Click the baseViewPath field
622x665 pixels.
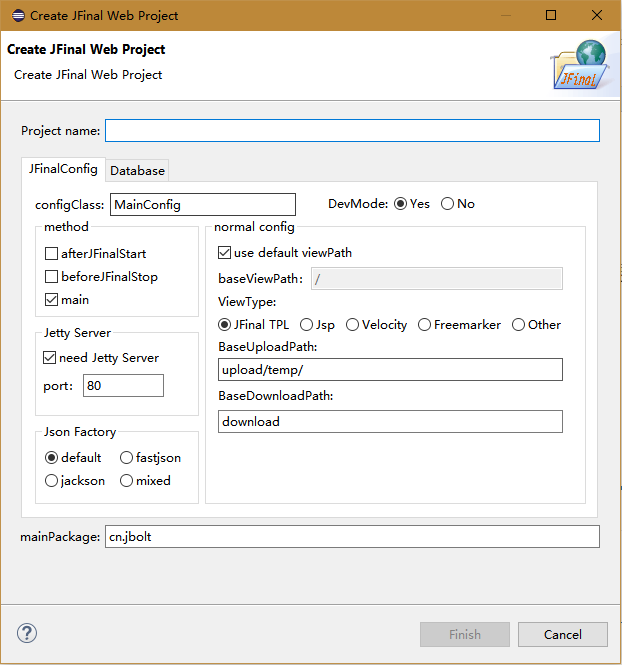click(437, 279)
